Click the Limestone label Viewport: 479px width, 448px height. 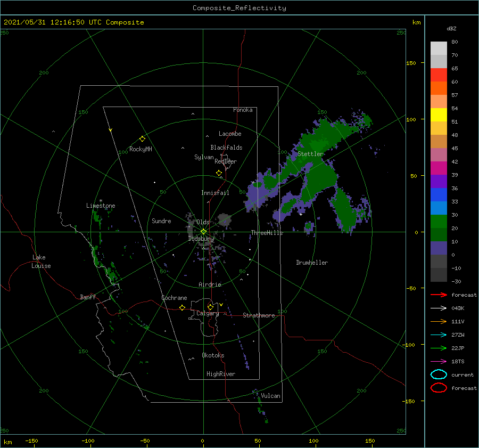pyautogui.click(x=101, y=206)
